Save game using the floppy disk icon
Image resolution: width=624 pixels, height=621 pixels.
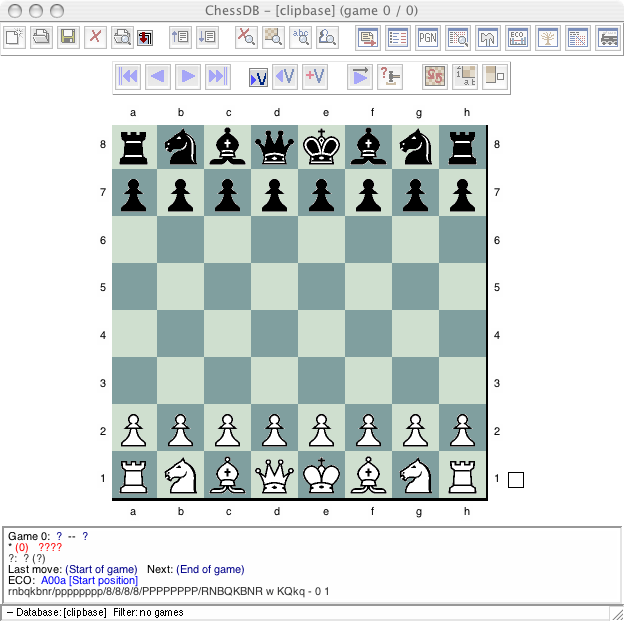[68, 38]
